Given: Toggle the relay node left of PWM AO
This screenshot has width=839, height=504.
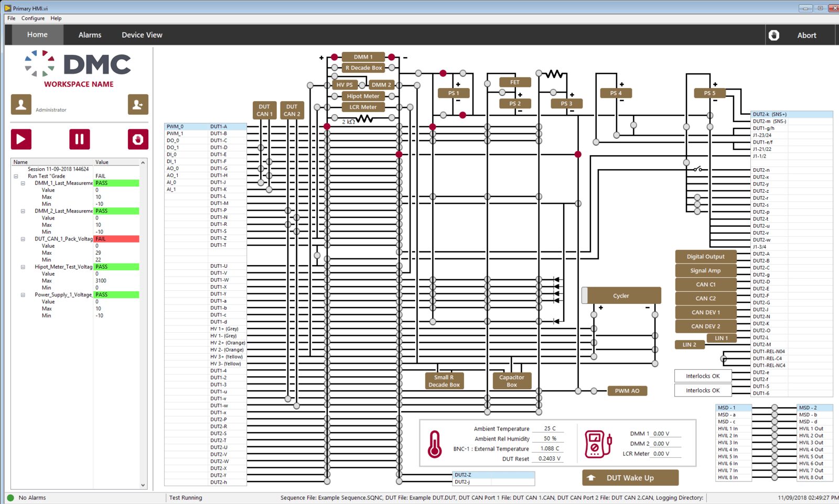Looking at the screenshot, I should [x=594, y=391].
